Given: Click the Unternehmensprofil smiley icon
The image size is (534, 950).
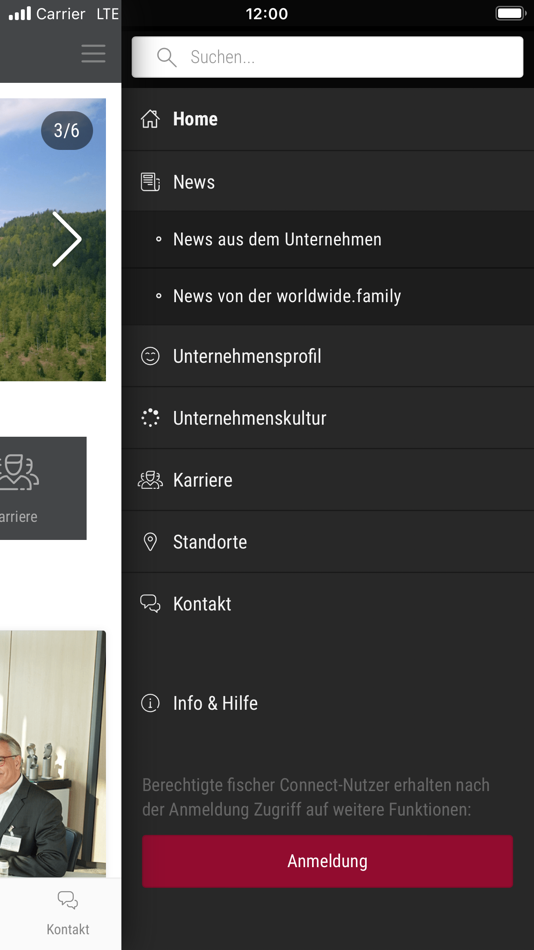Looking at the screenshot, I should pyautogui.click(x=150, y=356).
